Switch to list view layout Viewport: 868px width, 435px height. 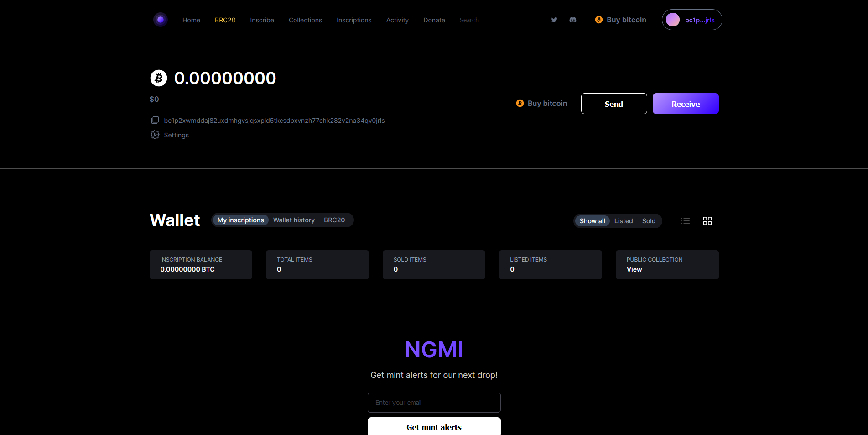point(686,221)
